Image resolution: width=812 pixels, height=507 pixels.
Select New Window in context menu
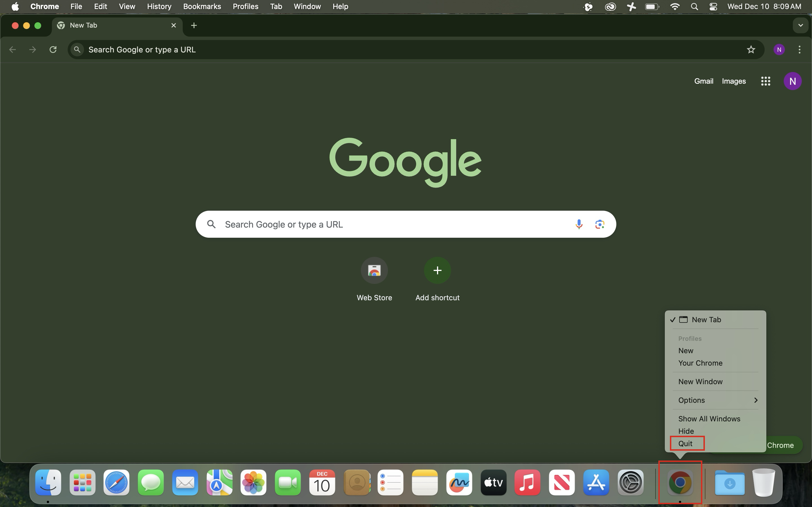tap(700, 382)
